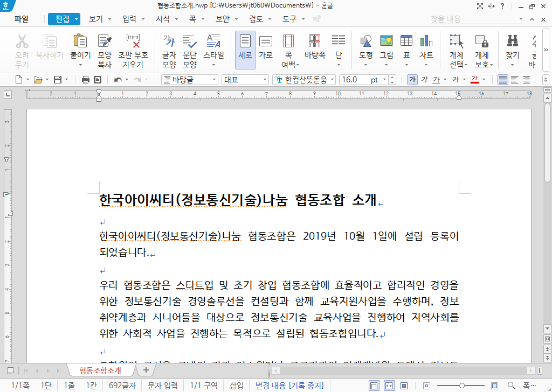Click the open folder icon
552x392 pixels.
38,80
